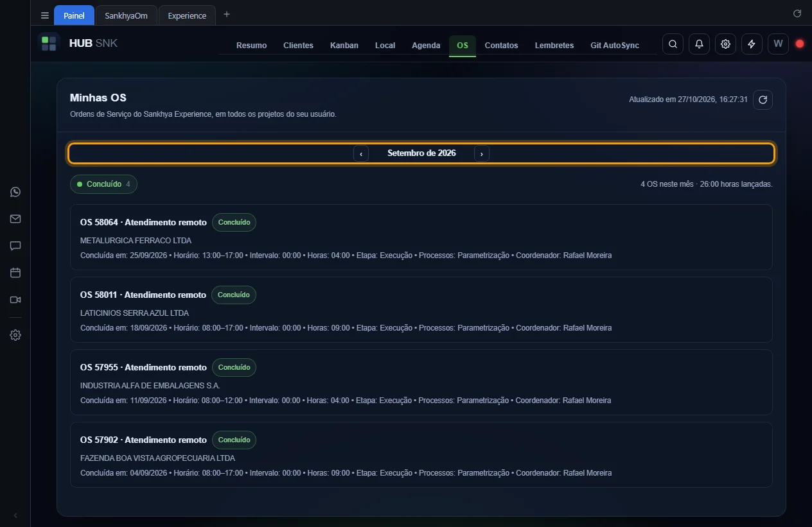Viewport: 812px width, 527px height.
Task: Open WhatsApp from left sidebar
Action: 15,192
